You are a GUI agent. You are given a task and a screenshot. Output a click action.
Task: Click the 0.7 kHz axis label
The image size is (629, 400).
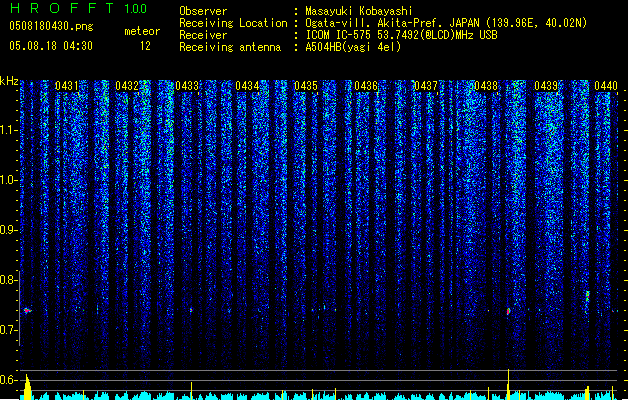[8, 330]
